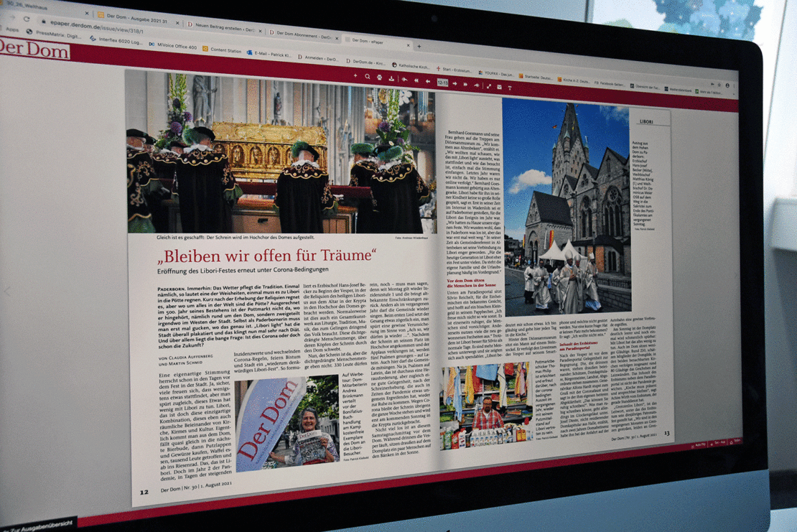Click the page number field showing 12-13
797x532 pixels.
(x=442, y=83)
